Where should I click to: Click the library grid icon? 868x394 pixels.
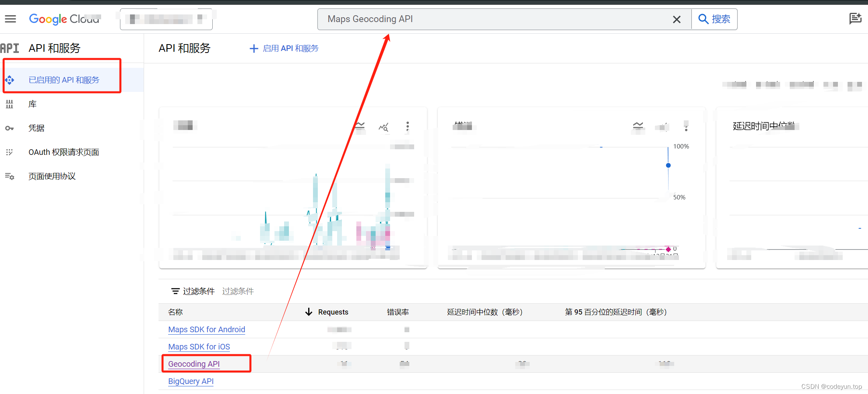(10, 104)
